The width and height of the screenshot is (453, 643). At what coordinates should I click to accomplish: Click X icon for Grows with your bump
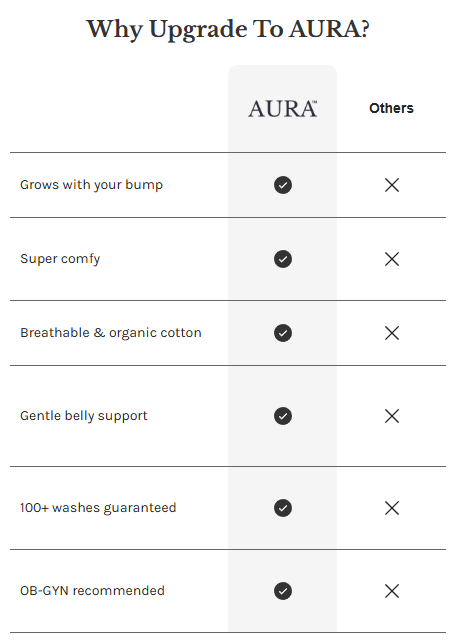pos(392,185)
